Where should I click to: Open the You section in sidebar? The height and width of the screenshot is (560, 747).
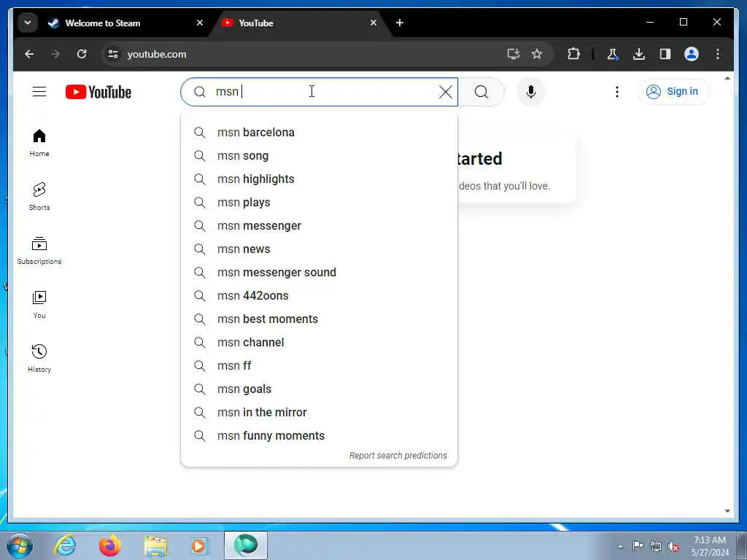pyautogui.click(x=39, y=304)
